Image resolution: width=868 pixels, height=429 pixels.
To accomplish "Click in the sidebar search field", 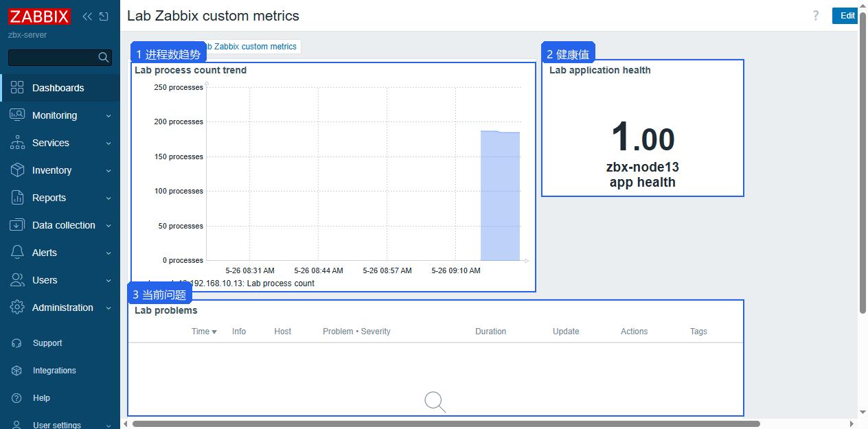I will (54, 58).
